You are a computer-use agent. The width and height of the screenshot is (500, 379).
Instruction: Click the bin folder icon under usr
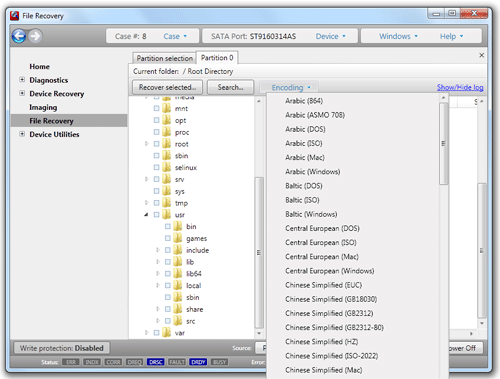point(178,226)
